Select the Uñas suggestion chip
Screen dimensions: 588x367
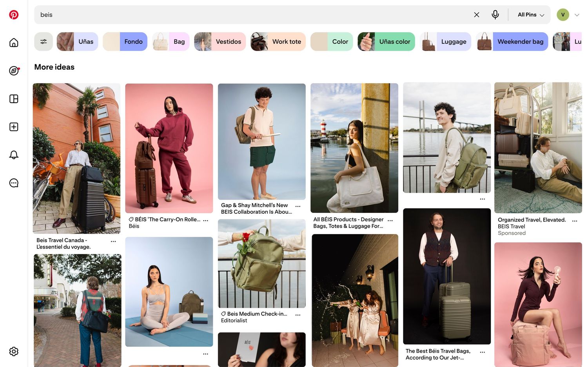pyautogui.click(x=77, y=42)
